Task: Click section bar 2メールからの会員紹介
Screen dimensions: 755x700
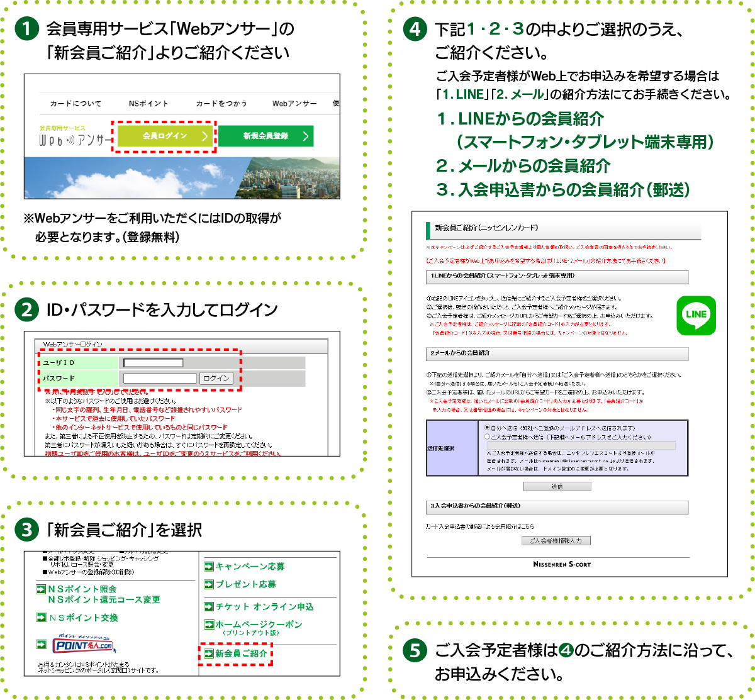Action: tap(557, 353)
